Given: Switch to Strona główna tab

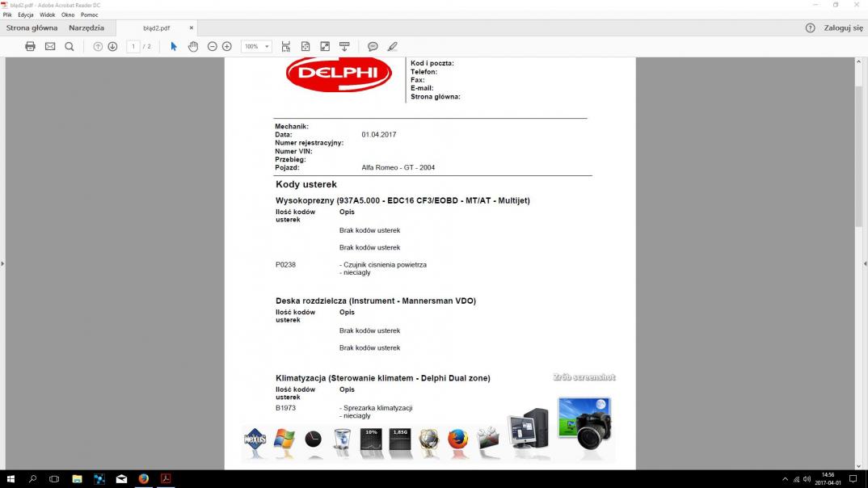Looking at the screenshot, I should 32,27.
